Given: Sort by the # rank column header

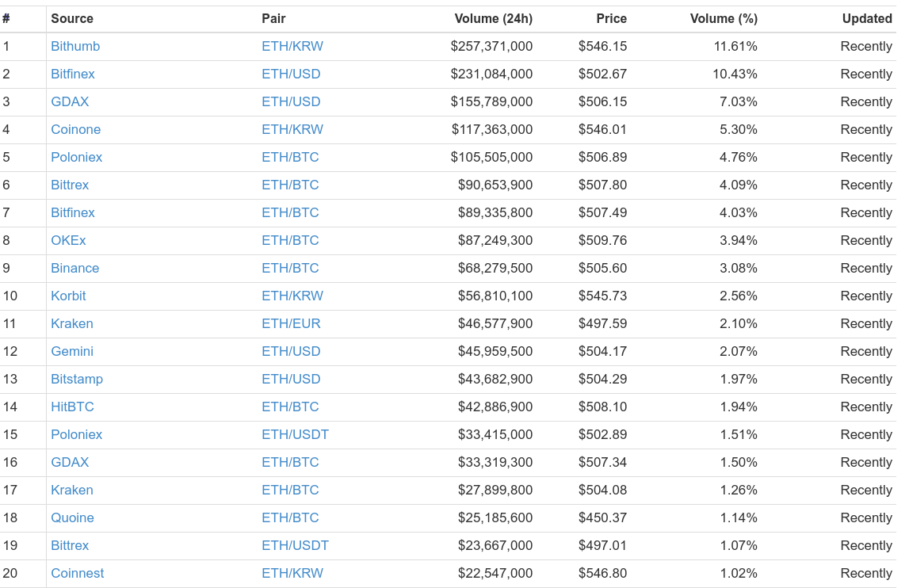Looking at the screenshot, I should [x=6, y=18].
